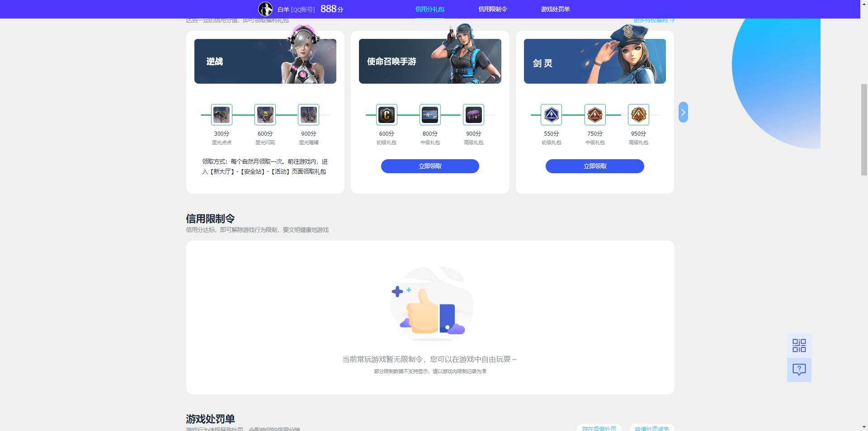Show next game cards with right arrow
868x431 pixels.
coord(683,112)
